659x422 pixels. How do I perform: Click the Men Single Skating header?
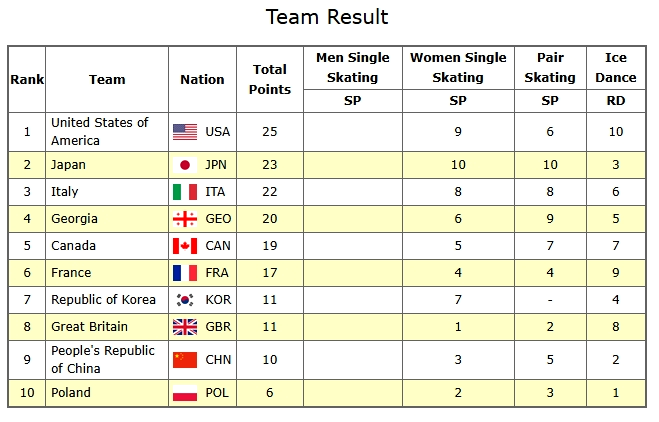(x=352, y=67)
